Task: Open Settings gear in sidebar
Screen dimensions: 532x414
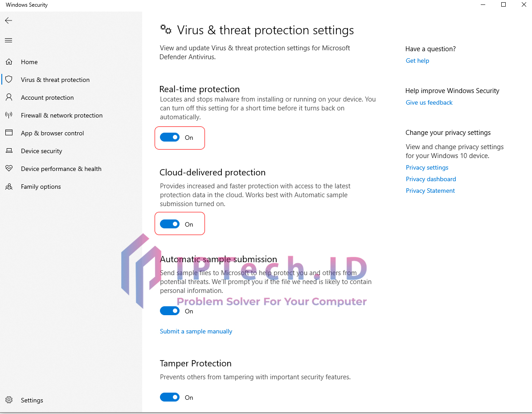Action: tap(9, 400)
